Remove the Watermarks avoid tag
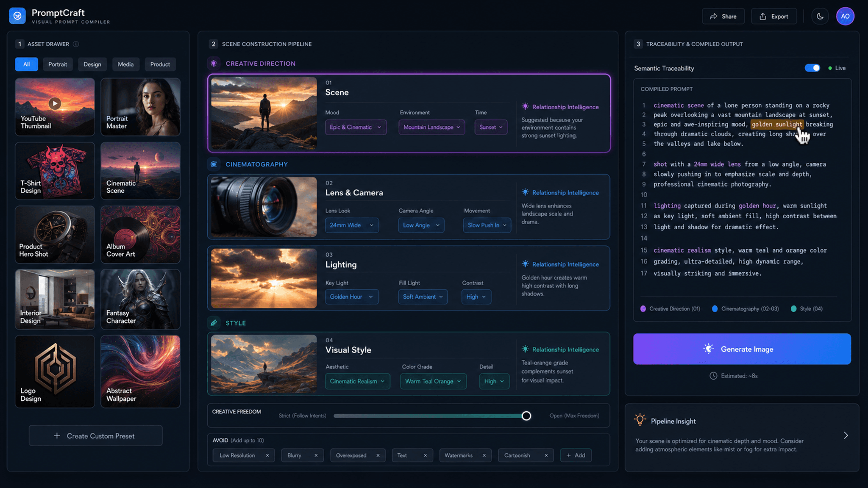 tap(484, 455)
